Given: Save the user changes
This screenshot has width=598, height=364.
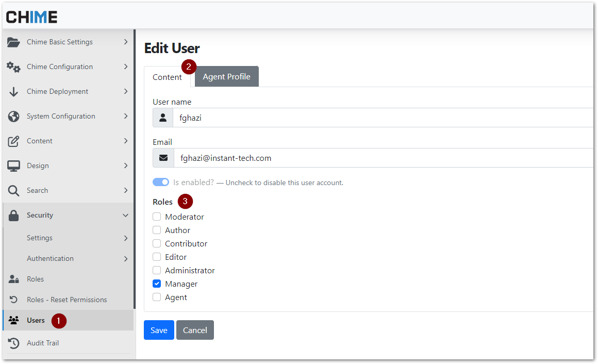Looking at the screenshot, I should (159, 330).
